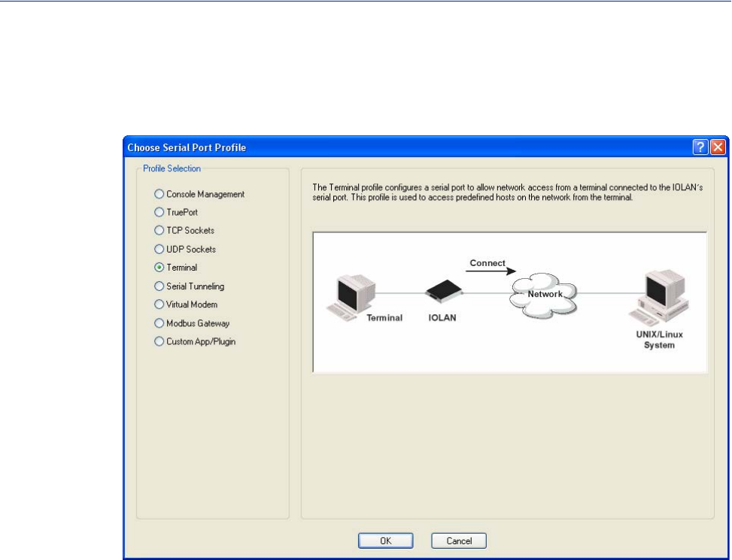Click the UNIX/Linux System computer icon
The width and height of the screenshot is (732, 560).
click(659, 297)
